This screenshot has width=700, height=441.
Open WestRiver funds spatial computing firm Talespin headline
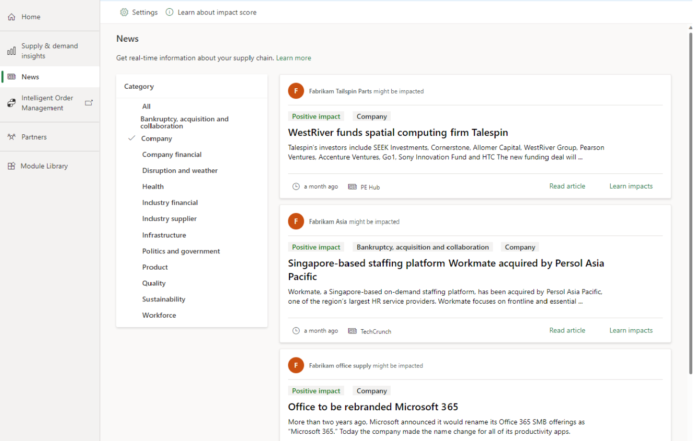[x=398, y=133]
